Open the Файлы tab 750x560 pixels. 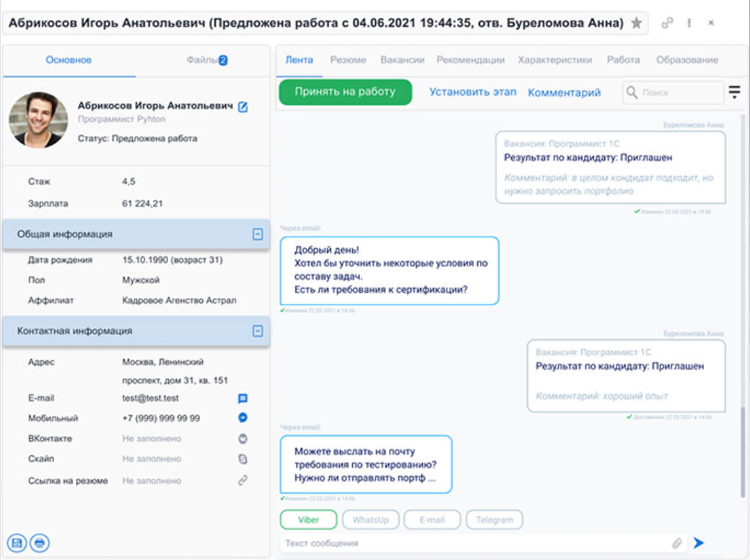tap(203, 60)
